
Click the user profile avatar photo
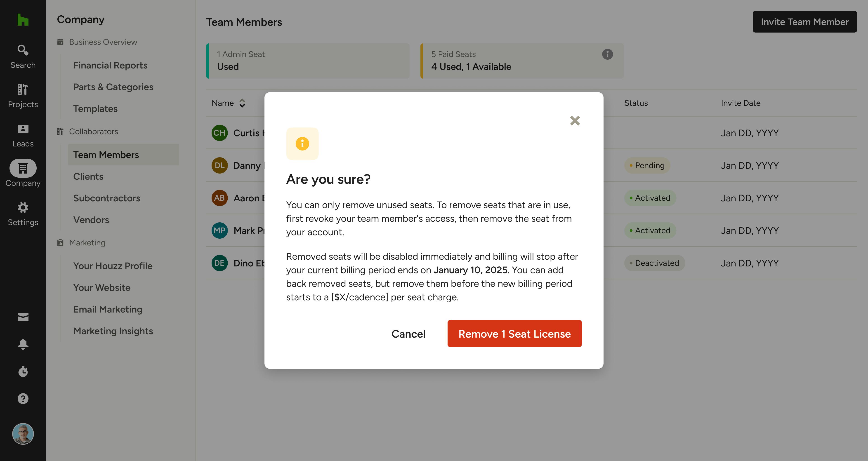click(x=23, y=434)
